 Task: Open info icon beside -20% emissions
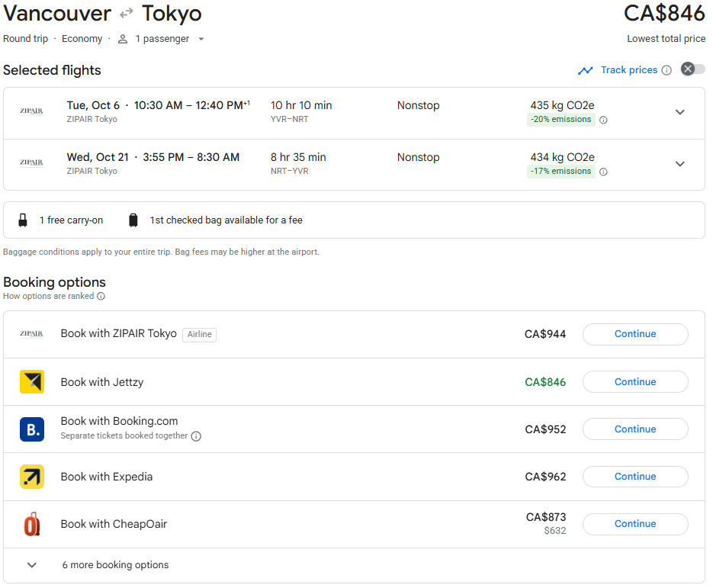pyautogui.click(x=603, y=120)
